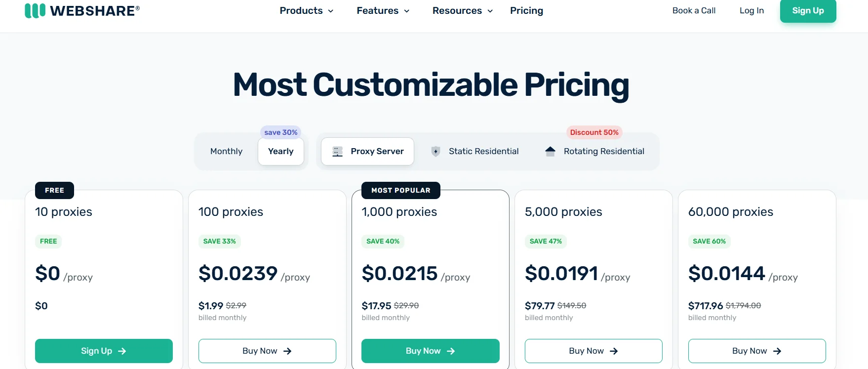Click the 5,000 proxies plan title

pyautogui.click(x=563, y=212)
